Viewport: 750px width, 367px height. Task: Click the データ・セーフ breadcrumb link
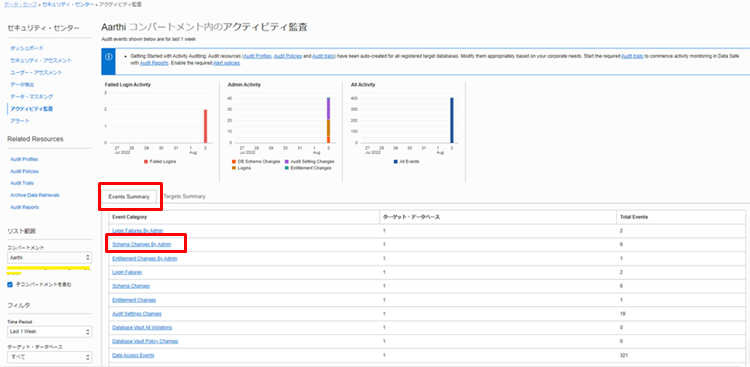click(x=20, y=4)
